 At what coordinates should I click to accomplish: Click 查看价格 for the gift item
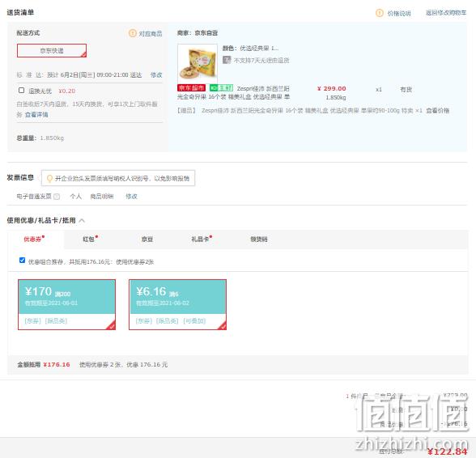437,111
